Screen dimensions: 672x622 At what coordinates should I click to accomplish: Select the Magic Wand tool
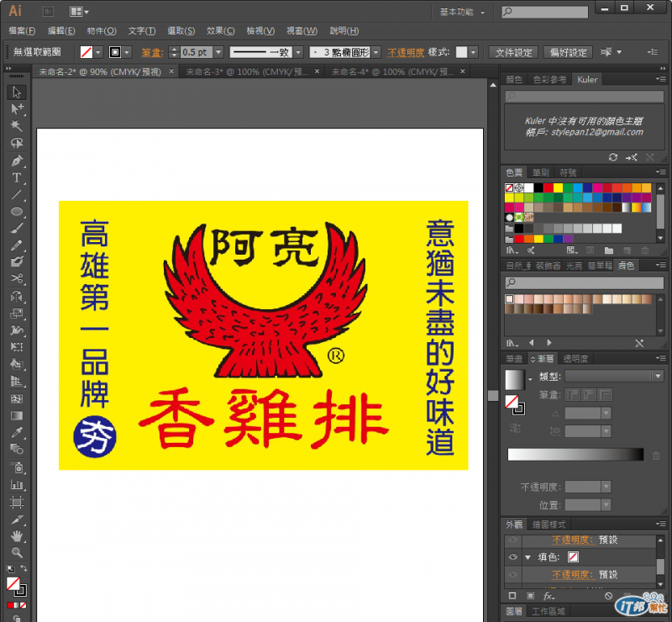click(x=16, y=126)
